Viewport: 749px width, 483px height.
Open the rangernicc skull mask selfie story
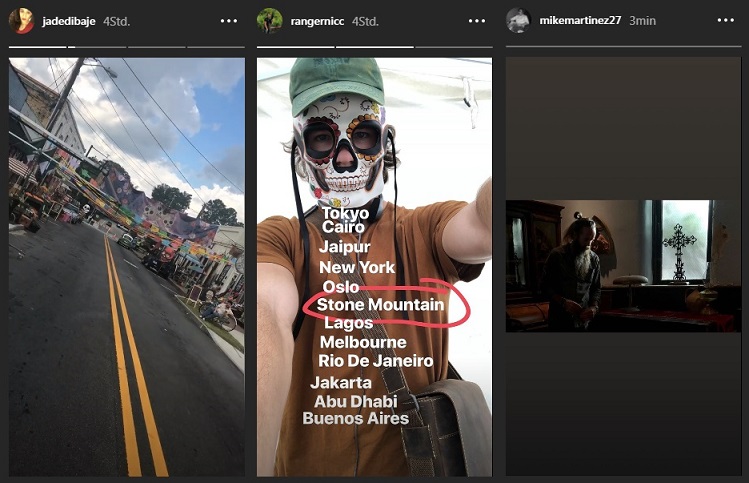click(x=374, y=267)
